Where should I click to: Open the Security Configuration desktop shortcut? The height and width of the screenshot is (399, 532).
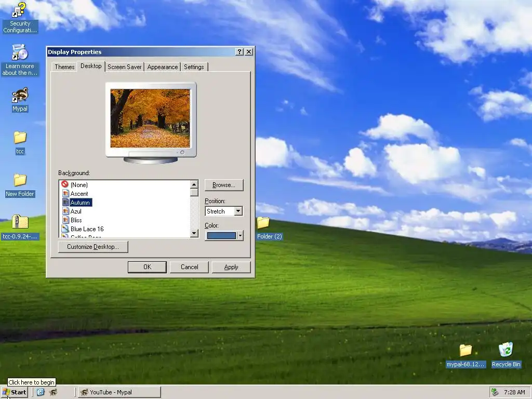20,18
